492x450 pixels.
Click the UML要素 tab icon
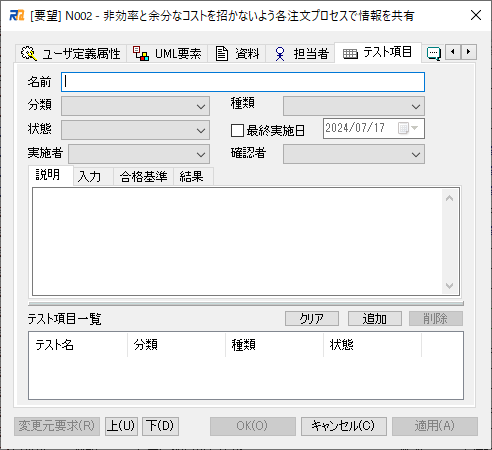(140, 53)
